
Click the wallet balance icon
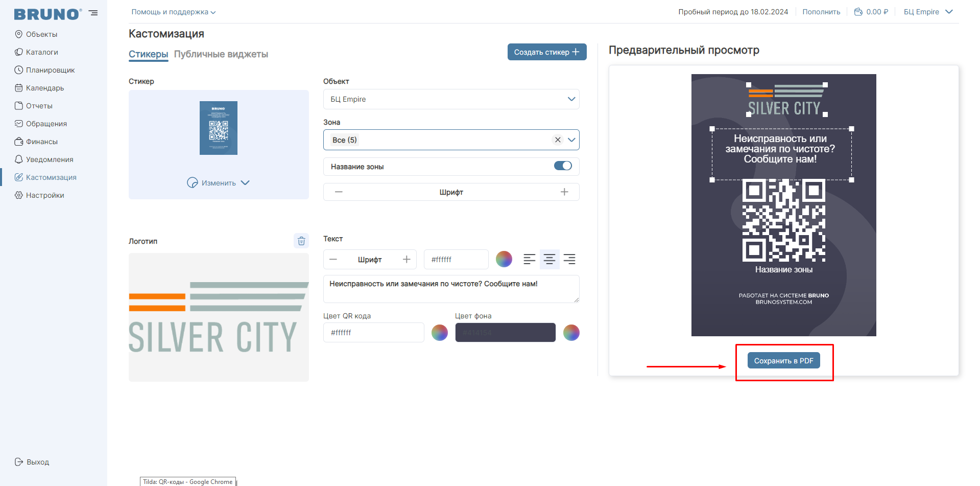point(858,12)
